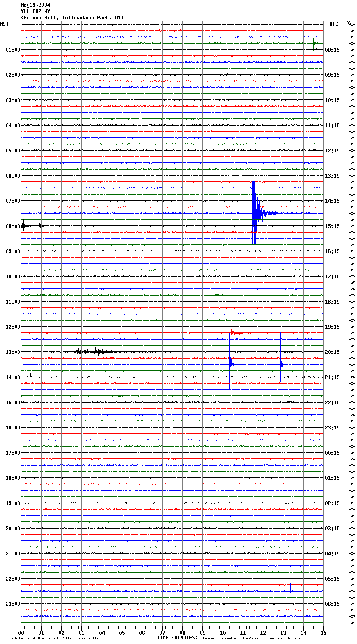Screen dimensions: 357x644
Task: Click the date header "May19,2004"
Action: 35,5
